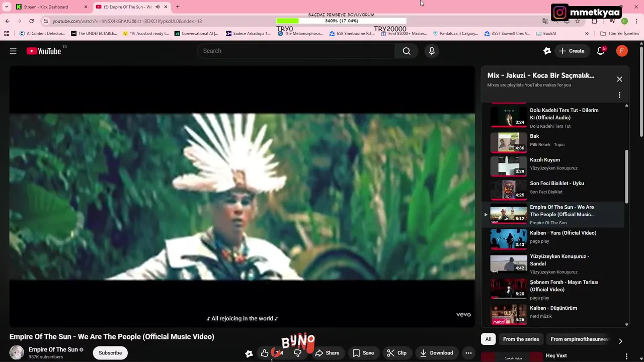
Task: Open the 3557 Sawmill Cres bookmark
Action: [507, 34]
